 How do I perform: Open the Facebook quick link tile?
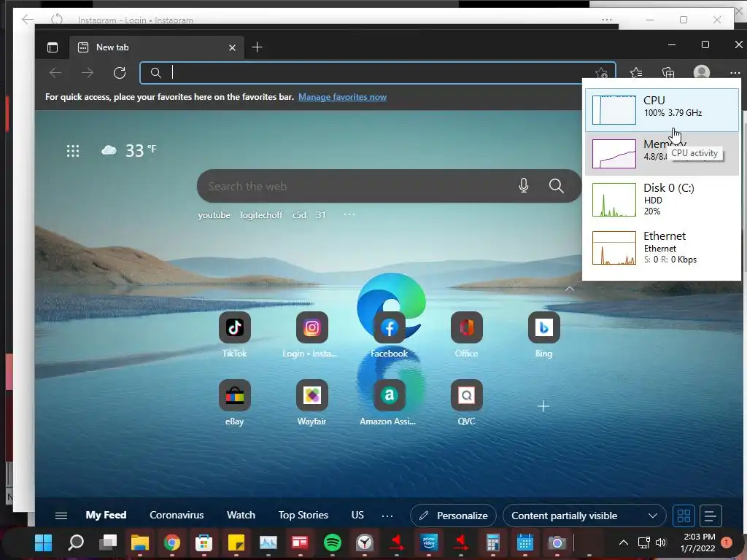coord(390,327)
